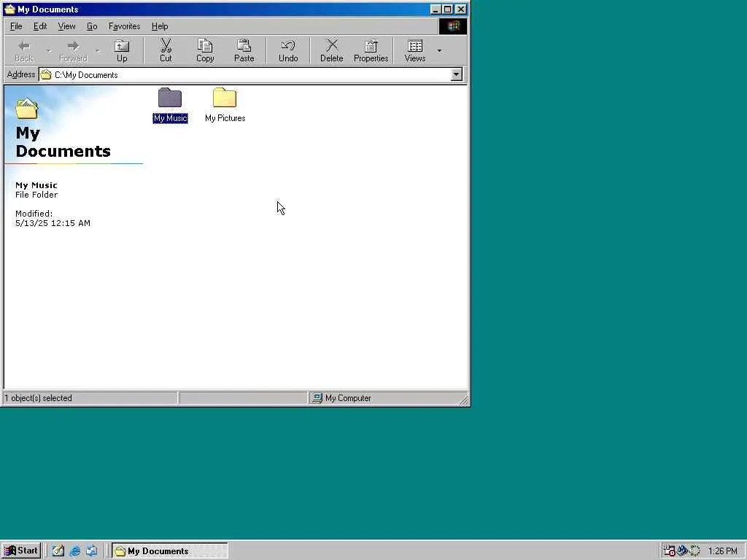This screenshot has height=560, width=747.
Task: Open the Favorites menu
Action: click(124, 26)
